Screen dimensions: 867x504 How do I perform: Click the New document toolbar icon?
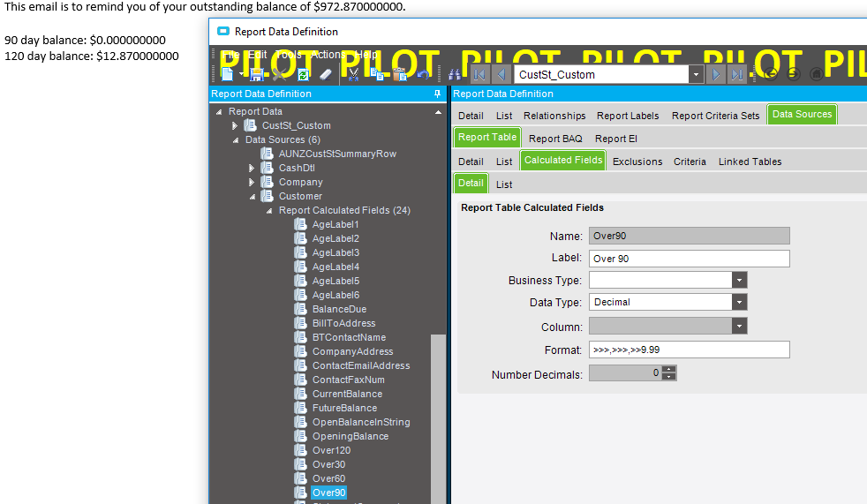coord(227,74)
